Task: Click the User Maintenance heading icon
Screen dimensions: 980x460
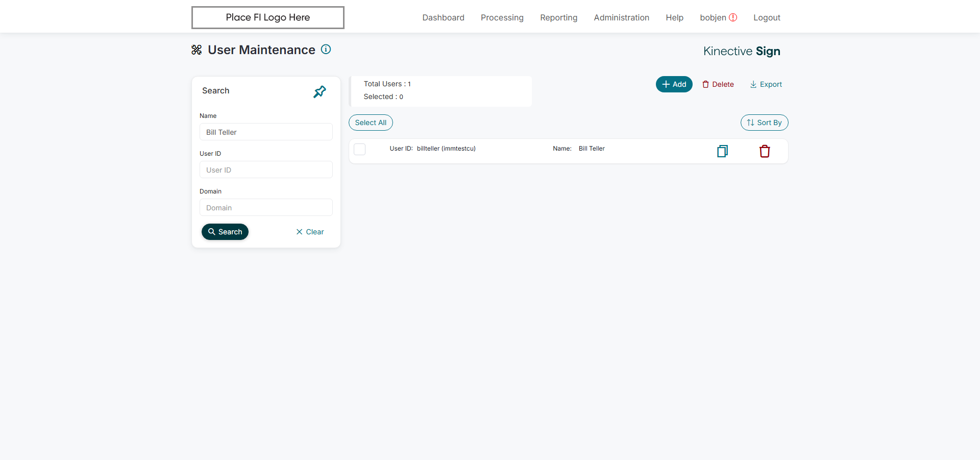Action: pos(197,50)
